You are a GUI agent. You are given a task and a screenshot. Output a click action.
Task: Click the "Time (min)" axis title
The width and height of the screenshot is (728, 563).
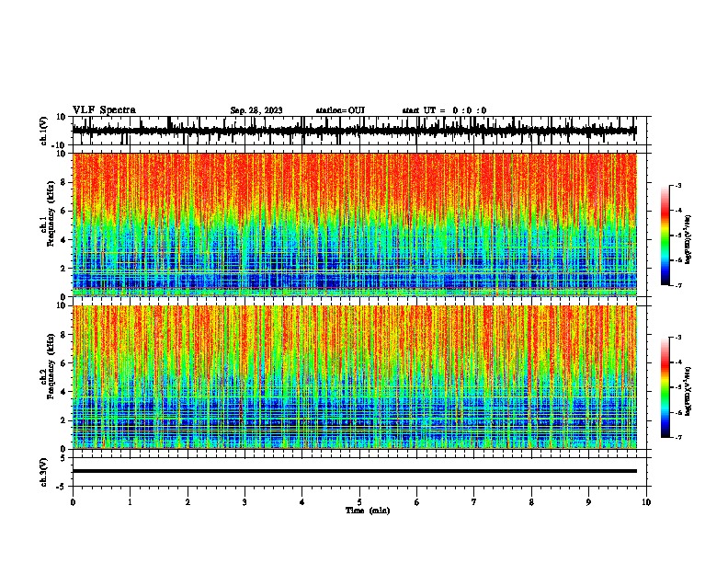pos(368,511)
